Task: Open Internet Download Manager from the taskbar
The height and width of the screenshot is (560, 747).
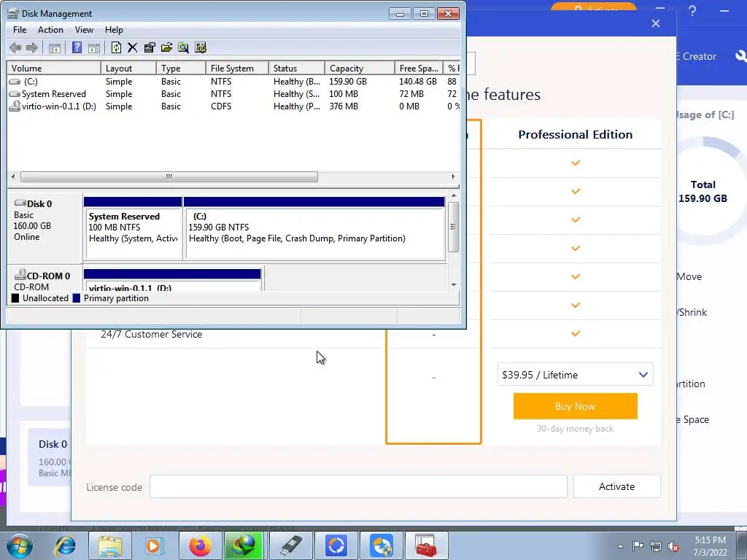Action: point(244,545)
